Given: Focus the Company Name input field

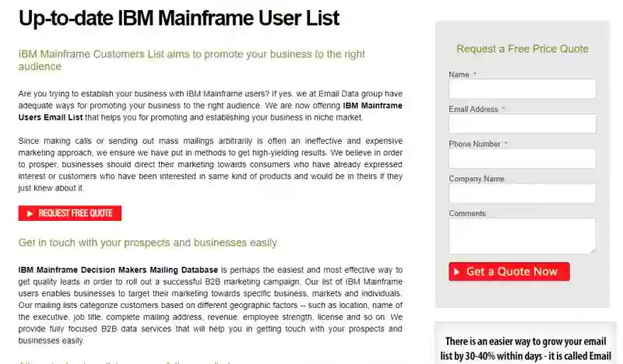Looking at the screenshot, I should (x=522, y=193).
